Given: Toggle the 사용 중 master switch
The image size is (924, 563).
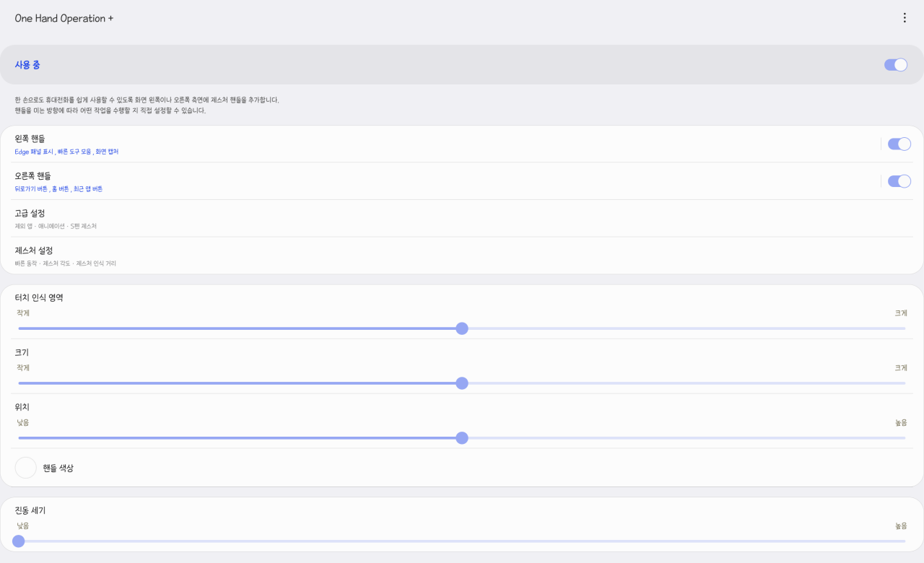Looking at the screenshot, I should click(896, 65).
